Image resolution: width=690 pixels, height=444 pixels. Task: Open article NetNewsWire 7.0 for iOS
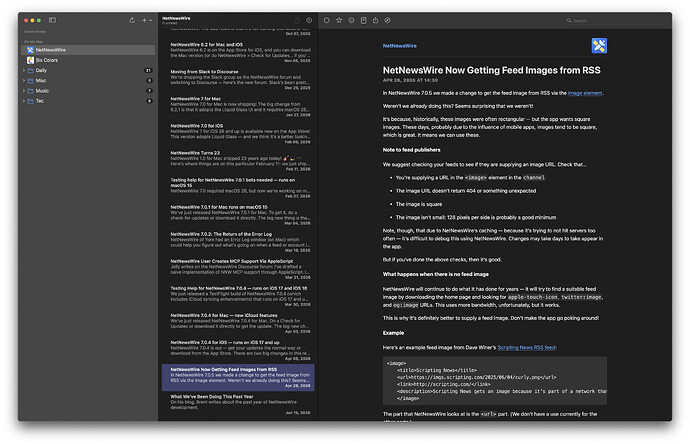coord(238,134)
